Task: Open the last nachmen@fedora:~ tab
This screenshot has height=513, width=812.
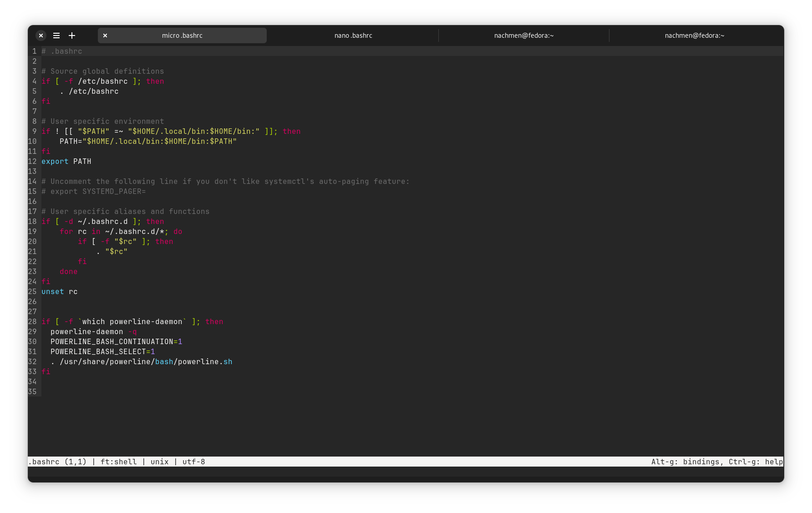Action: pyautogui.click(x=694, y=36)
